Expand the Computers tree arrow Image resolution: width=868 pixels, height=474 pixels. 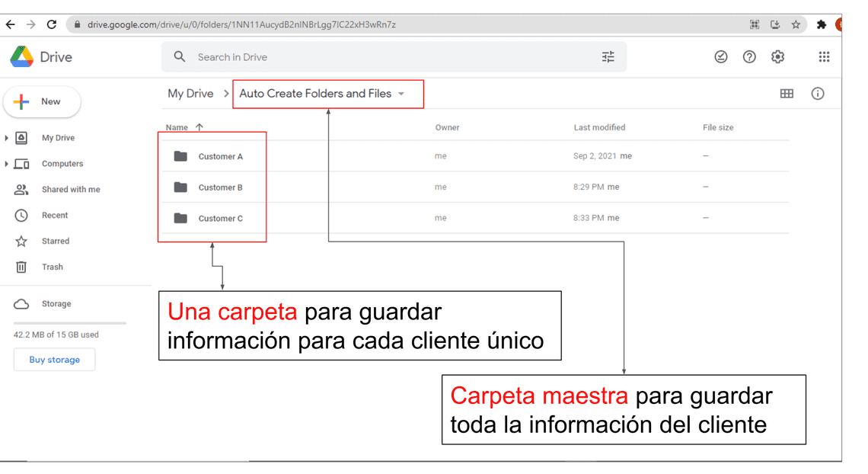coord(7,164)
